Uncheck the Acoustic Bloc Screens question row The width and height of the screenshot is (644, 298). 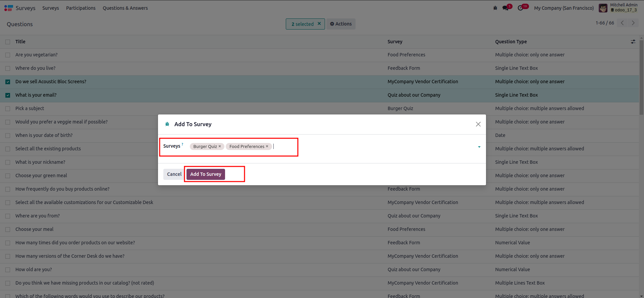tap(8, 82)
